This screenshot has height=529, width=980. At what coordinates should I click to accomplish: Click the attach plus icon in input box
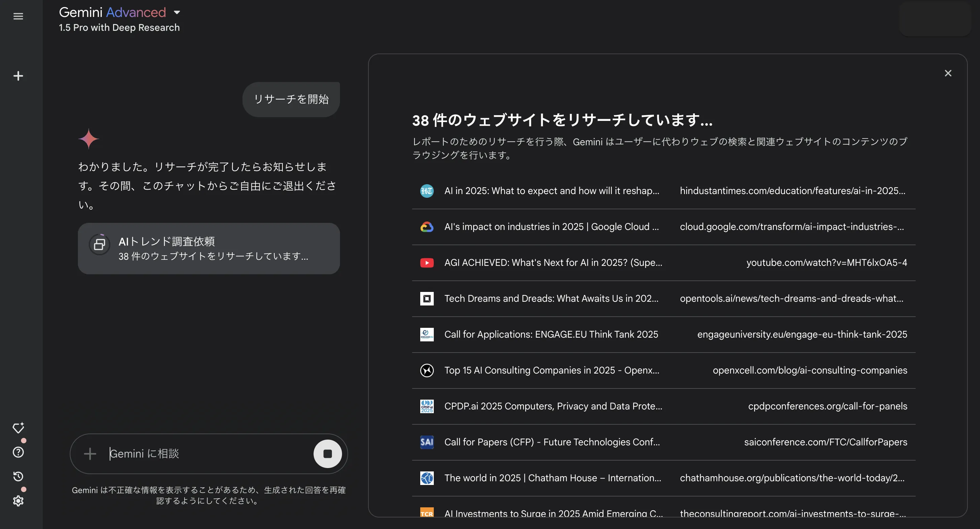tap(90, 453)
